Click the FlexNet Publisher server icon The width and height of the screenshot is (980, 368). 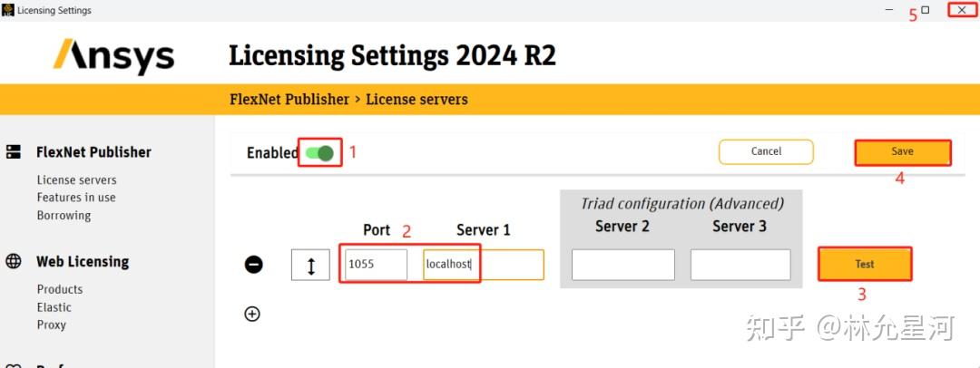coord(14,152)
